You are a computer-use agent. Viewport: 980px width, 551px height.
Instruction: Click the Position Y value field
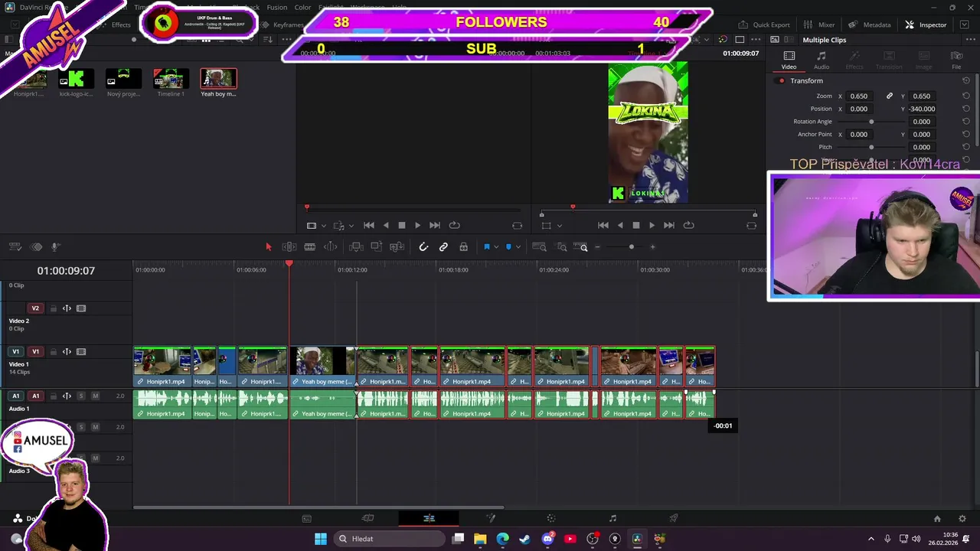[x=922, y=109]
